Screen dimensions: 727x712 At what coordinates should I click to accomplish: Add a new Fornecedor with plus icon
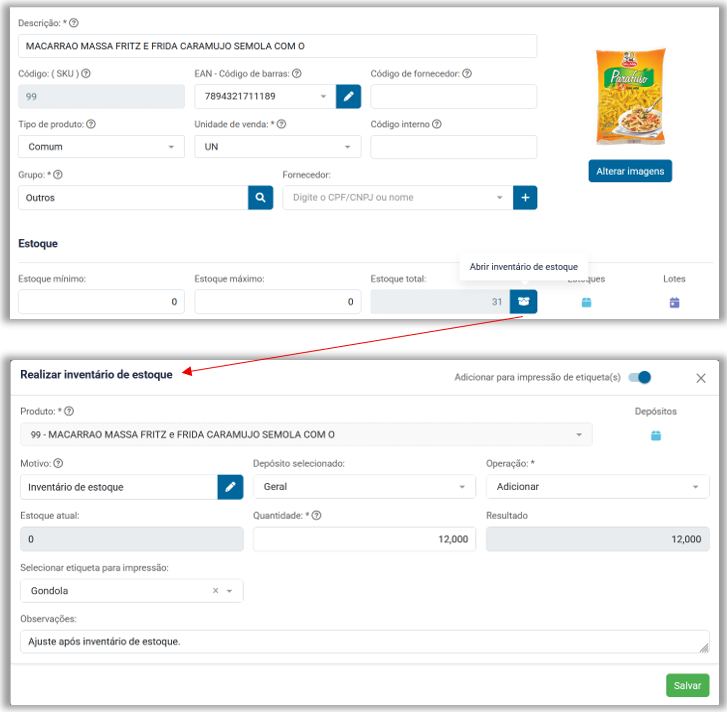(x=525, y=198)
